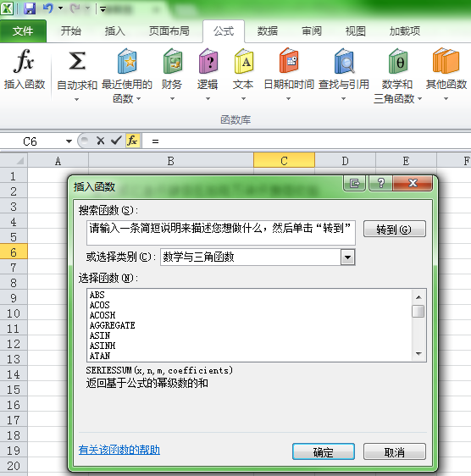Image resolution: width=471 pixels, height=476 pixels.
Task: Expand the AutoSum dropdown arrow
Action: coord(77,99)
